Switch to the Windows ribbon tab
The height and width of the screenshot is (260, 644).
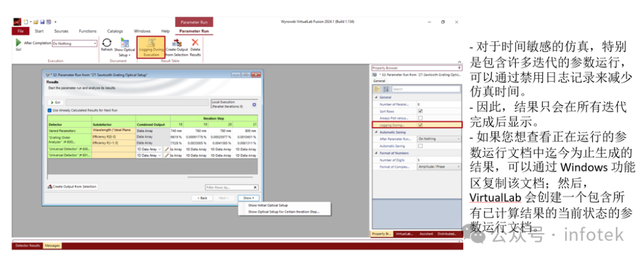(142, 31)
